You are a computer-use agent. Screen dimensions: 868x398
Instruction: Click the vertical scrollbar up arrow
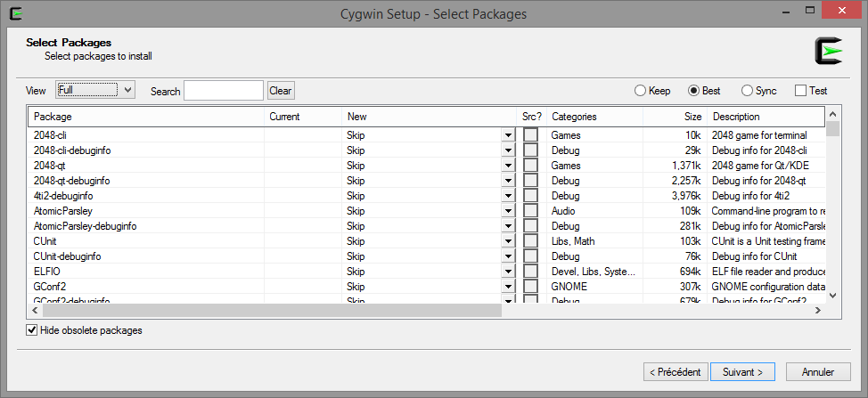click(833, 115)
